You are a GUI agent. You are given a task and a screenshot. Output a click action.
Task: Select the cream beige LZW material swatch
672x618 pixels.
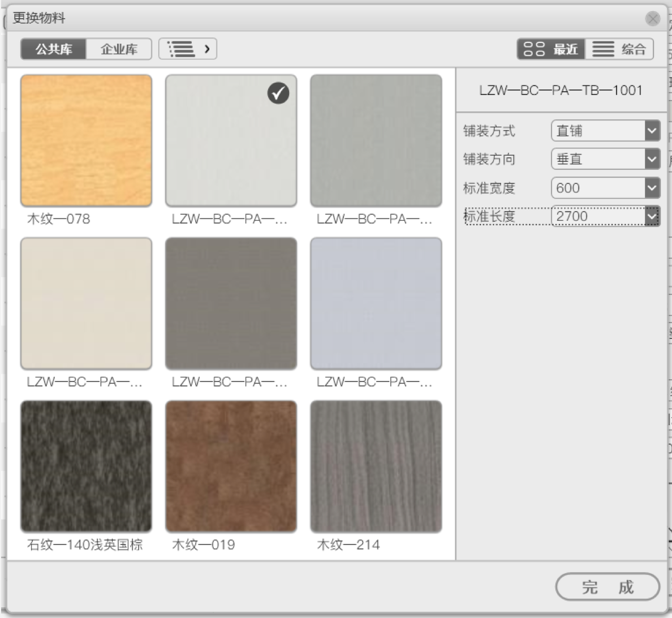pyautogui.click(x=86, y=304)
